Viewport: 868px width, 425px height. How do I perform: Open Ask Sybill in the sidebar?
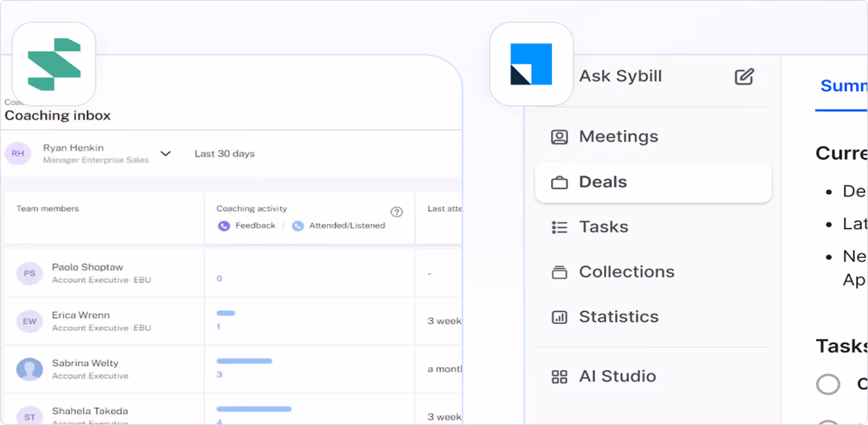(620, 76)
